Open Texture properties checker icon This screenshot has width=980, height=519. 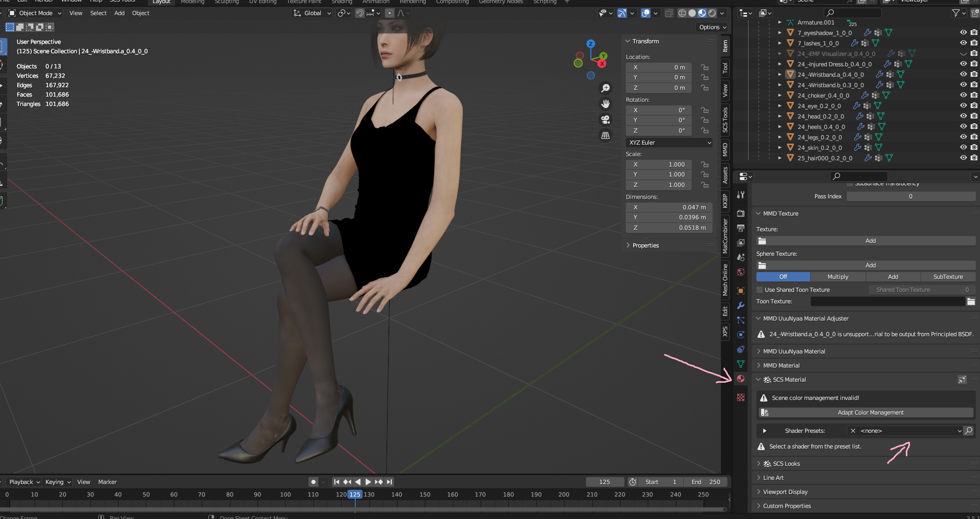[x=741, y=397]
